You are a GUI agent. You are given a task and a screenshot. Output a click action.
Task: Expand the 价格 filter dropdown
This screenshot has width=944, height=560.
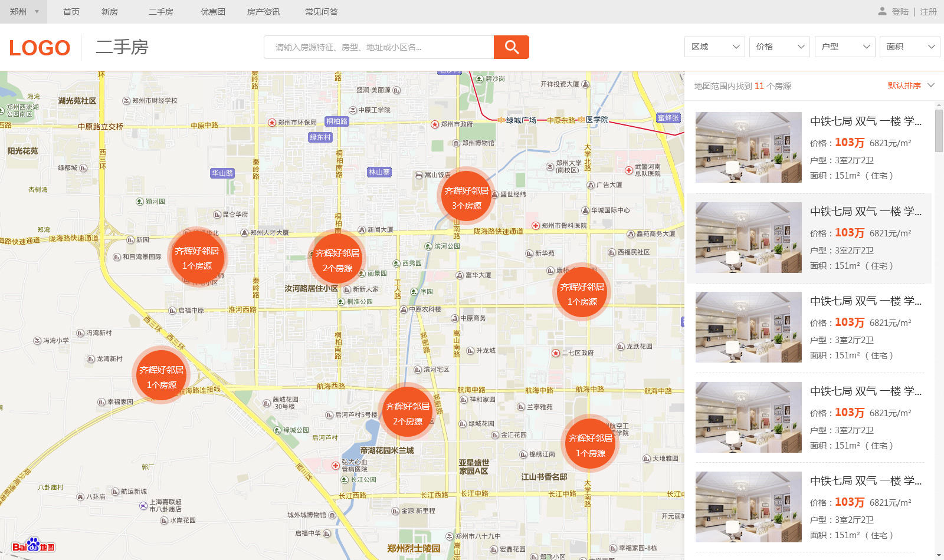pyautogui.click(x=779, y=47)
